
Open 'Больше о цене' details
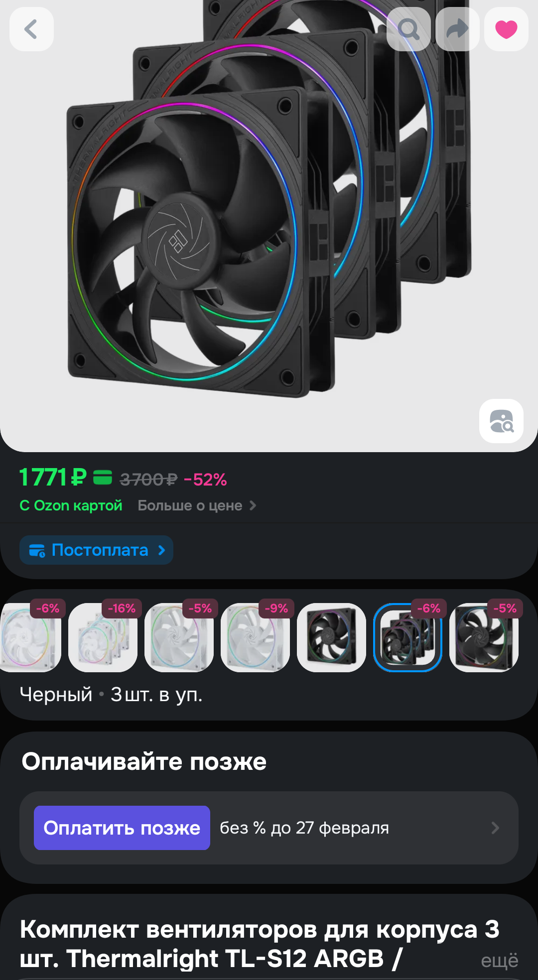pos(197,505)
